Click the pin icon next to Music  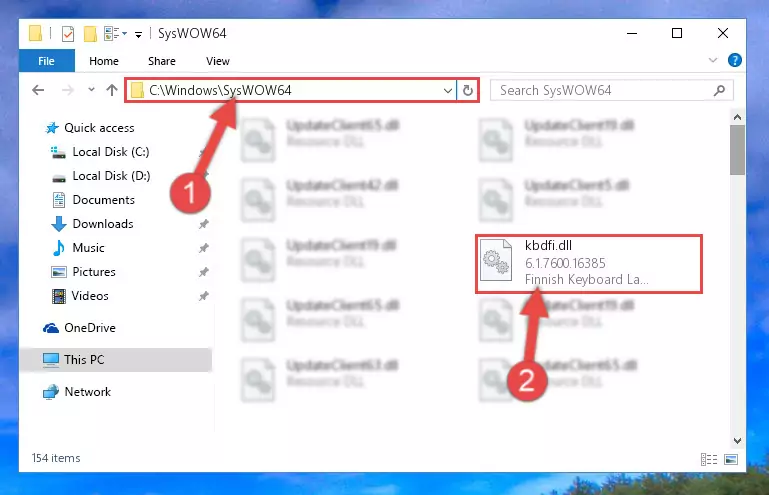[x=204, y=248]
